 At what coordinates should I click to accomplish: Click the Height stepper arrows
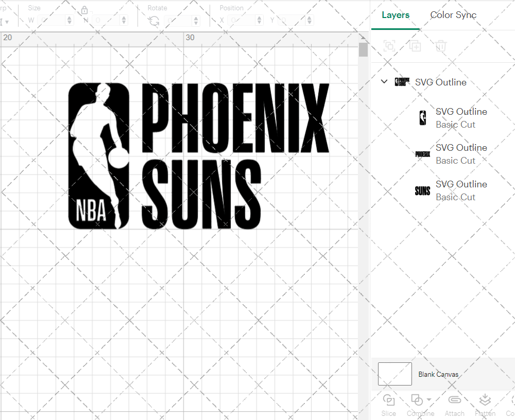(x=124, y=21)
